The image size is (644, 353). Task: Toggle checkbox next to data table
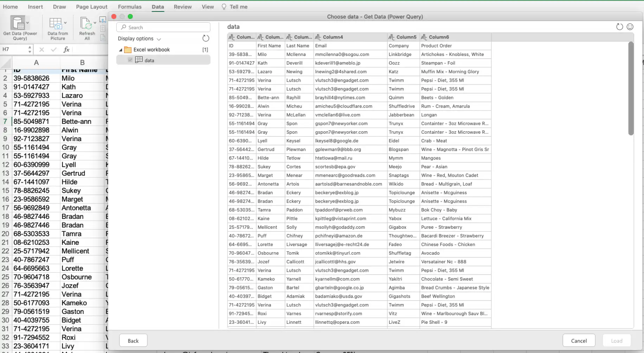[130, 60]
